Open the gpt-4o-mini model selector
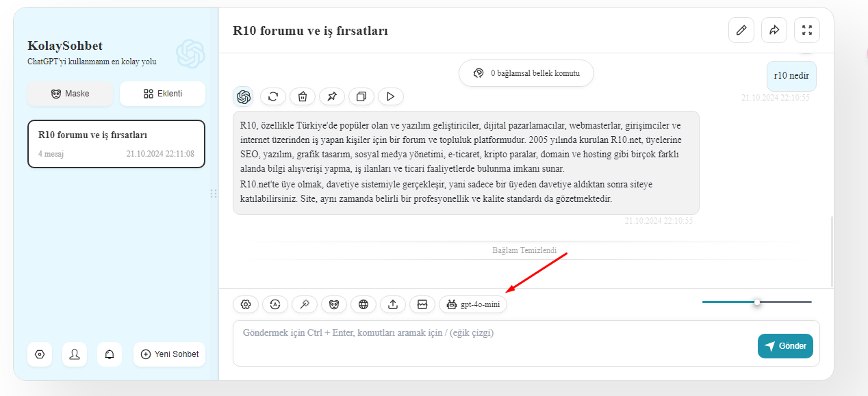 473,304
